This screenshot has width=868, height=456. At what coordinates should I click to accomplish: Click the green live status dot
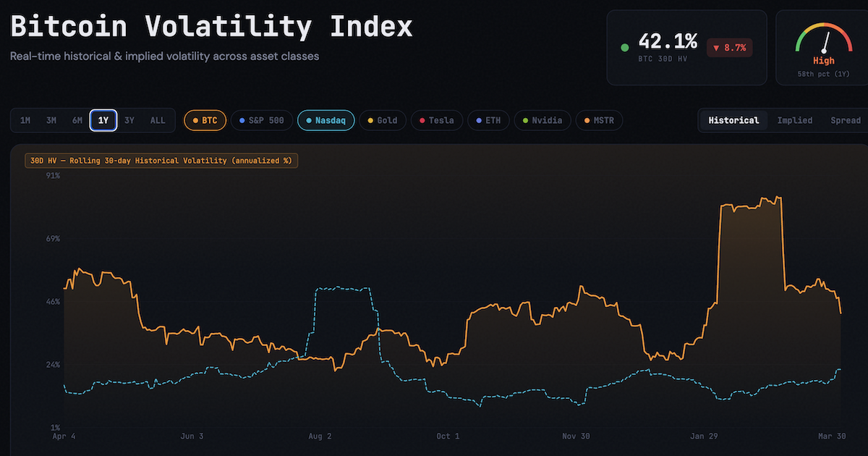point(624,48)
